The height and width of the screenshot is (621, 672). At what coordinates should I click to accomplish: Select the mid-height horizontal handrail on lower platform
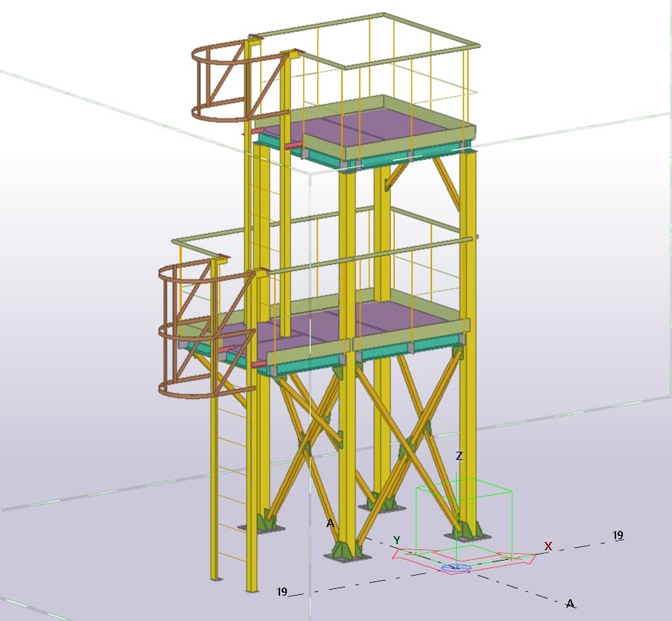[x=369, y=256]
